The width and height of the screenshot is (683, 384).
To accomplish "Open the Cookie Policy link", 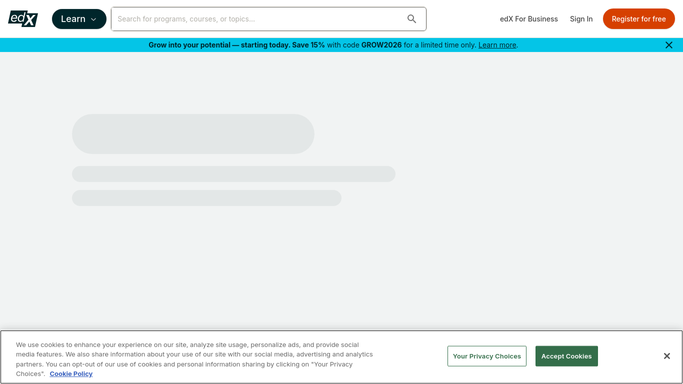I will (71, 374).
